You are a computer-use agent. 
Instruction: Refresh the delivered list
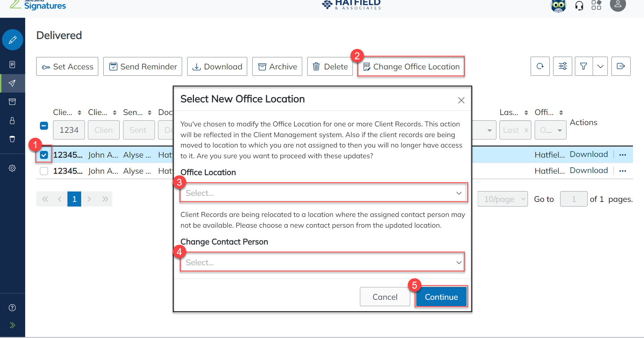pyautogui.click(x=540, y=66)
